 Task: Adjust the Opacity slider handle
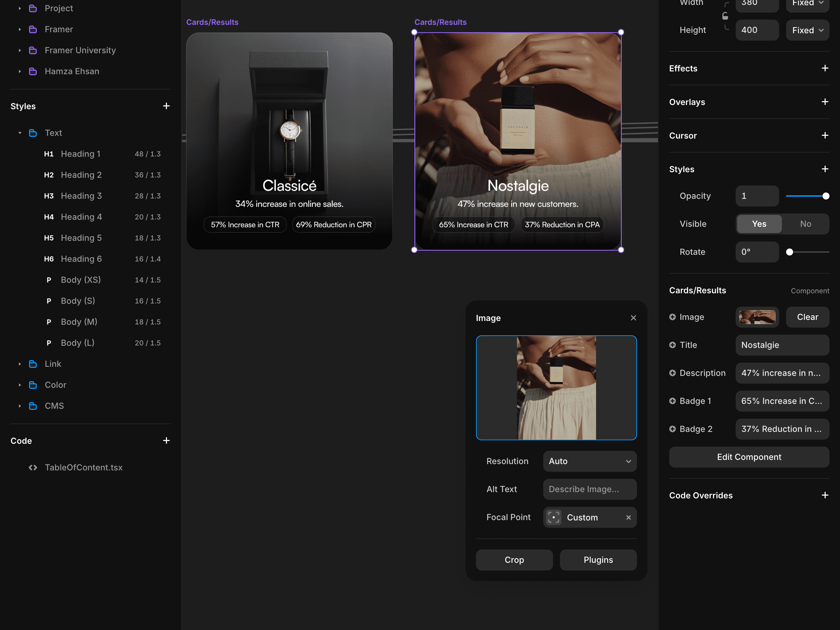(826, 196)
